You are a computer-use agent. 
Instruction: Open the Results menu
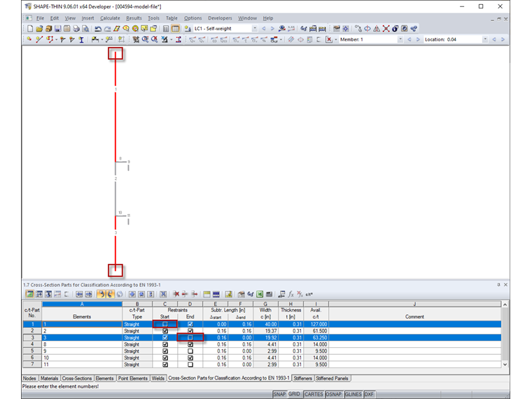[134, 18]
